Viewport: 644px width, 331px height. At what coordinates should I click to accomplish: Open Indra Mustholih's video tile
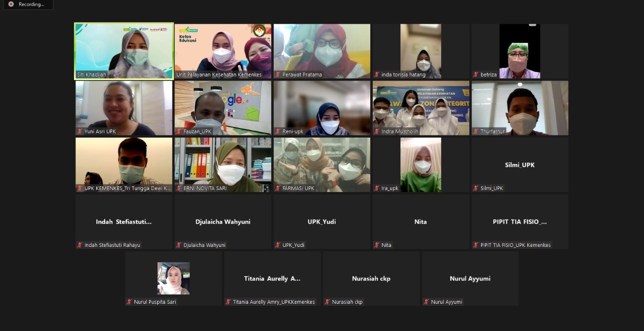[x=421, y=108]
